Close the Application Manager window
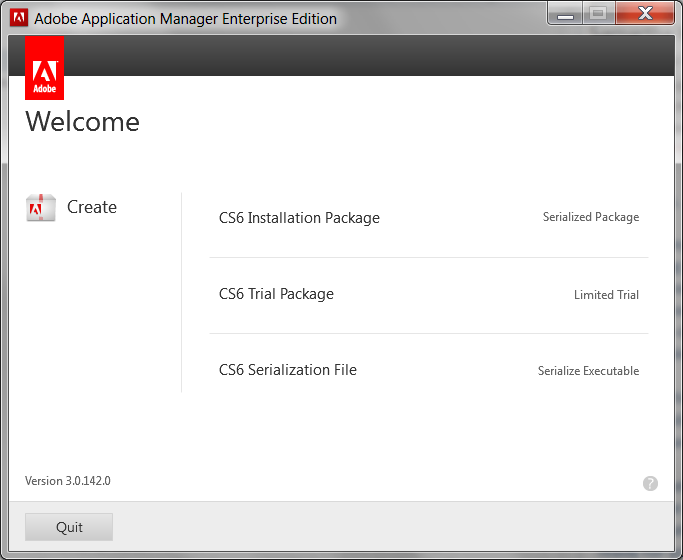Image resolution: width=683 pixels, height=560 pixels. point(645,13)
